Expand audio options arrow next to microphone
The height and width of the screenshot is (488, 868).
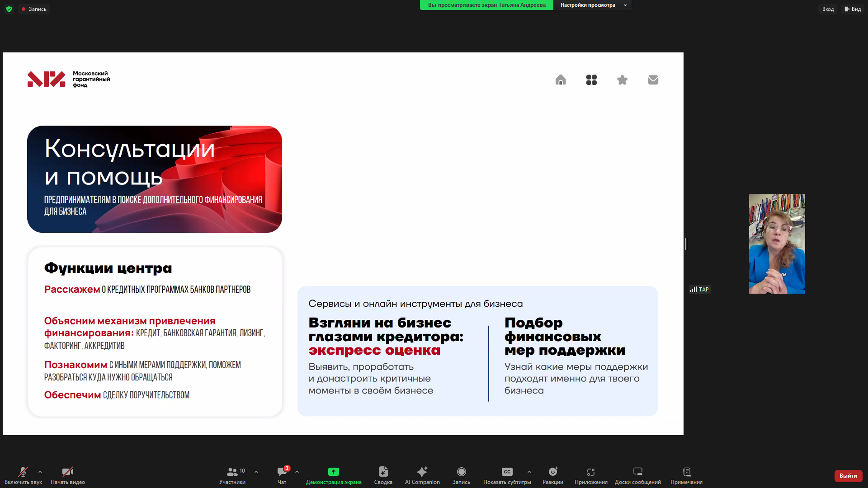(x=40, y=472)
